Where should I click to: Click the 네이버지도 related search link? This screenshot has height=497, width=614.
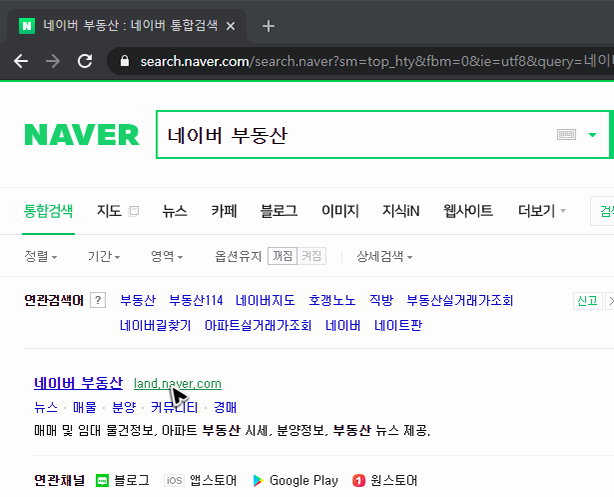coord(265,300)
